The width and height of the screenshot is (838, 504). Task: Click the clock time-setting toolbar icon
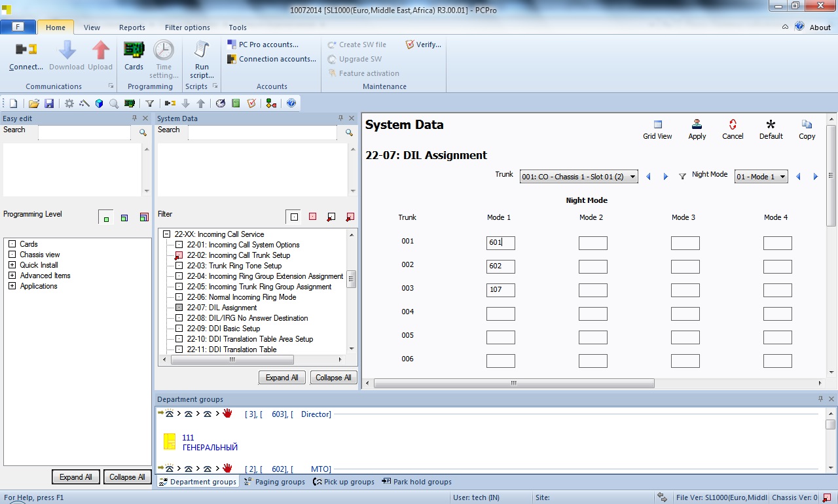(221, 103)
